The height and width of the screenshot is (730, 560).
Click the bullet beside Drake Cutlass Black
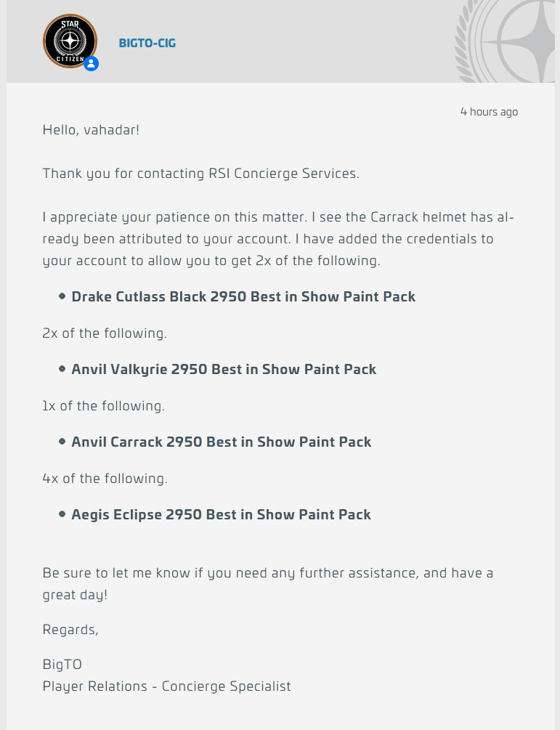62,296
